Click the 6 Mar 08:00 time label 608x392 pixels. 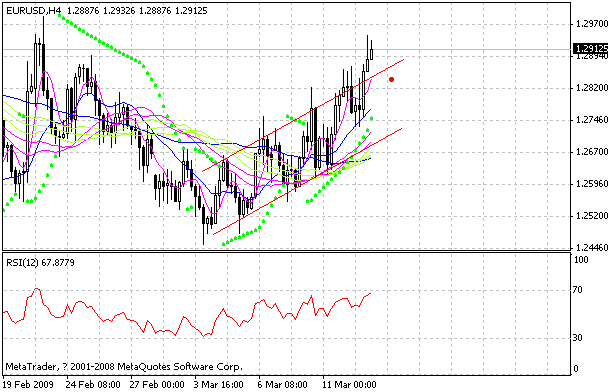(x=283, y=385)
